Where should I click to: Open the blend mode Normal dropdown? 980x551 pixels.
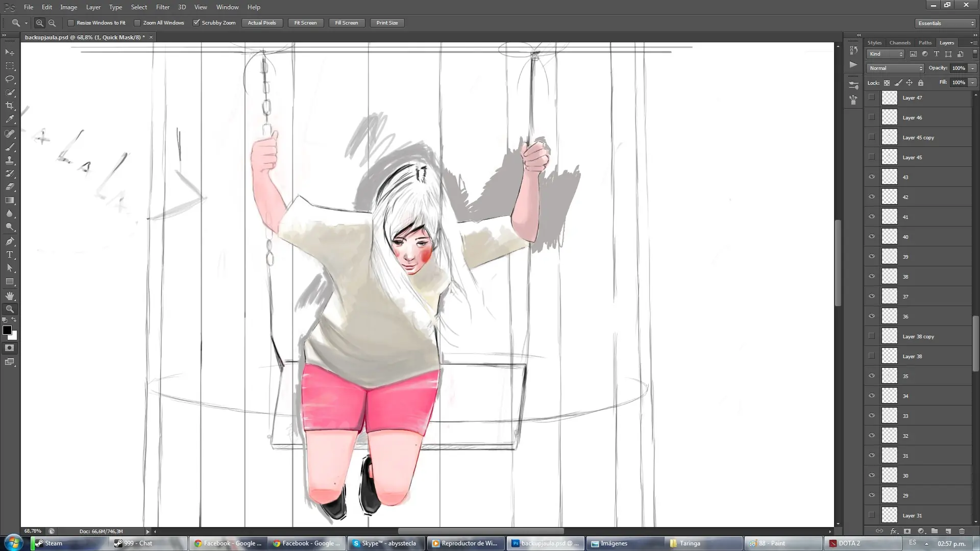click(895, 68)
